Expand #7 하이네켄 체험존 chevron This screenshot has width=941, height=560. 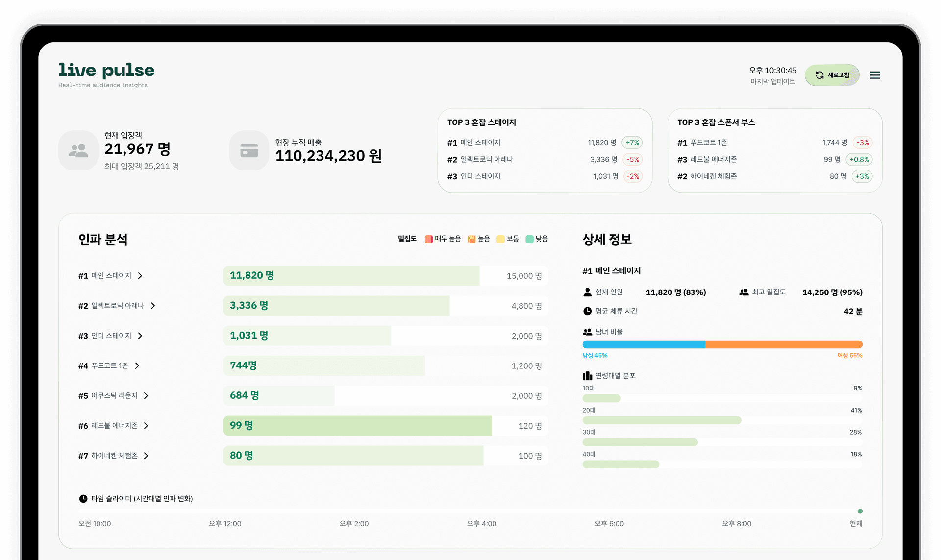pos(146,456)
